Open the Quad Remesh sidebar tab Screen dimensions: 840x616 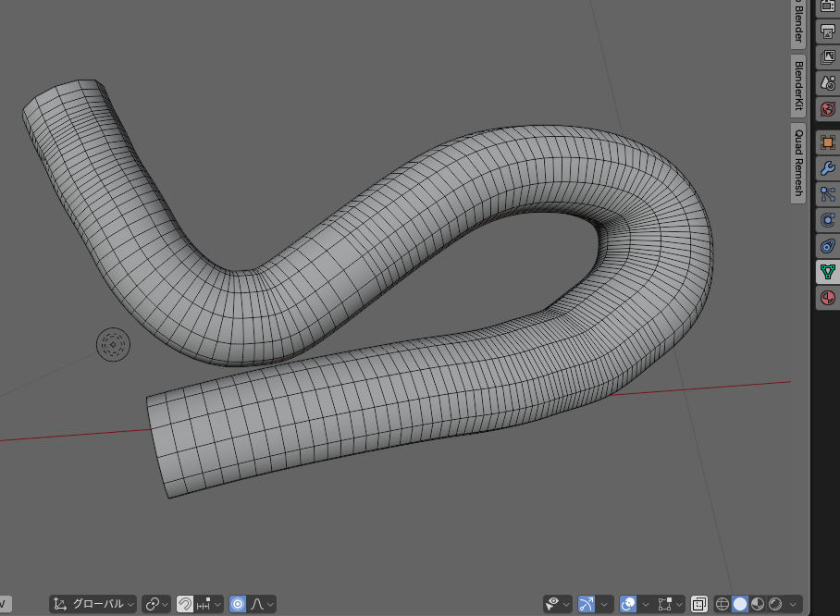[798, 163]
